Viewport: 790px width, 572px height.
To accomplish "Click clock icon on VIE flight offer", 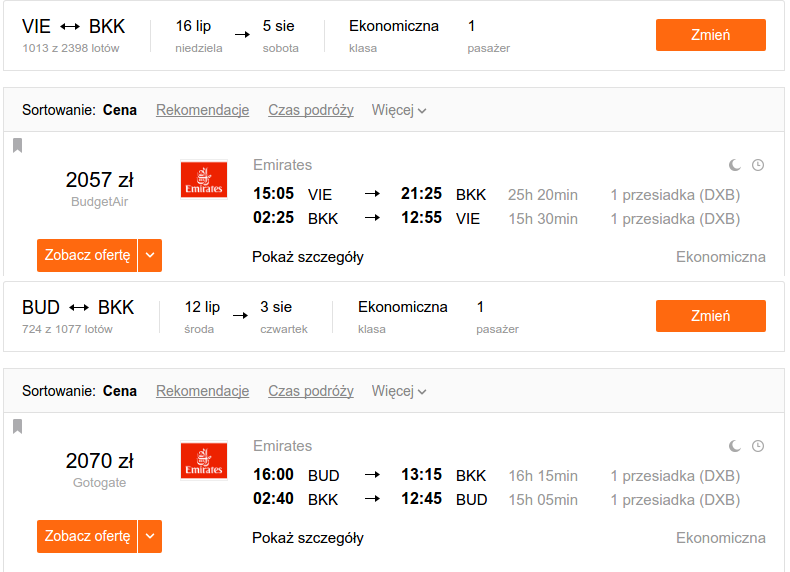I will [758, 165].
